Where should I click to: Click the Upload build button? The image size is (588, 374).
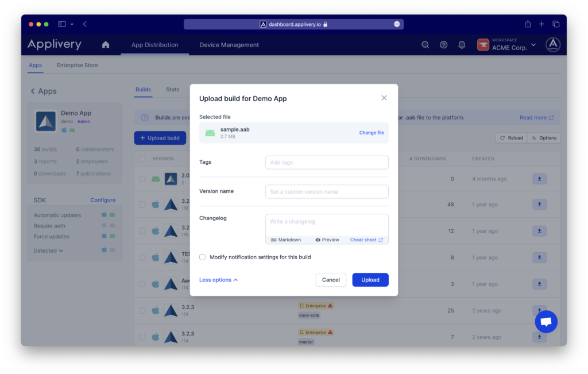160,138
